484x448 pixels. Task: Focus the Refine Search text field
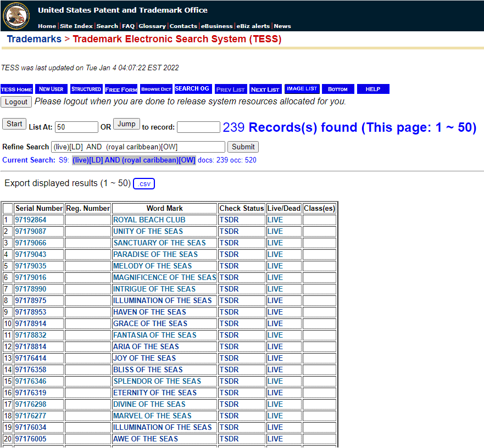[138, 147]
